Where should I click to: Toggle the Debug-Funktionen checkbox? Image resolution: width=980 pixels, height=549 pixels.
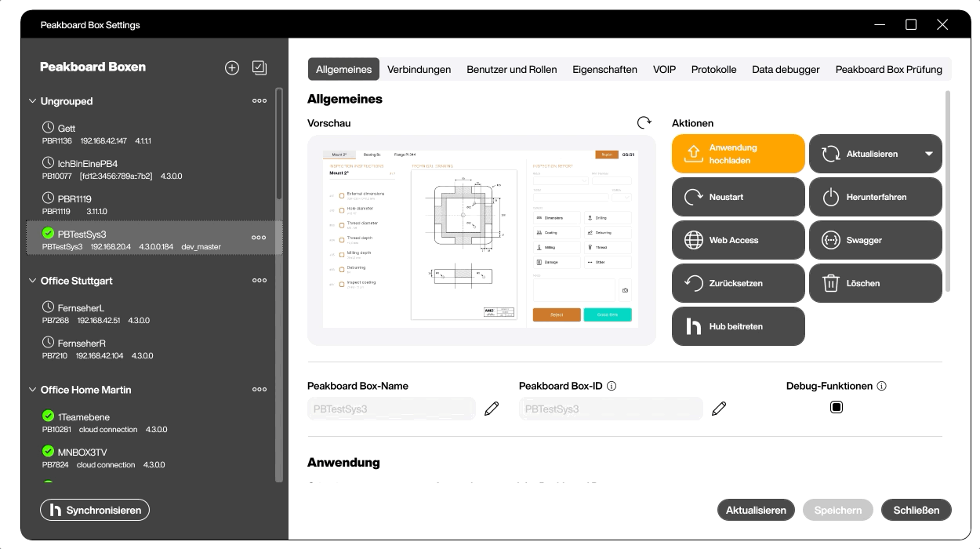[x=837, y=407]
